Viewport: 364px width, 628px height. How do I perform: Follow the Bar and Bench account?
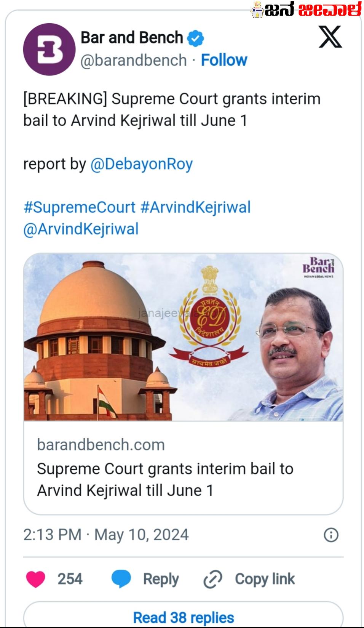tap(224, 60)
